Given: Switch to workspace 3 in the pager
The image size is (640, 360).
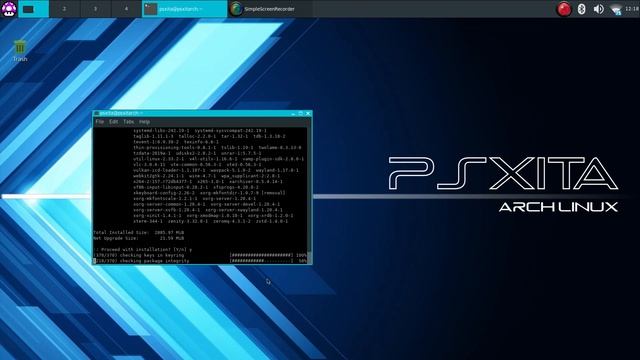Looking at the screenshot, I should point(96,9).
